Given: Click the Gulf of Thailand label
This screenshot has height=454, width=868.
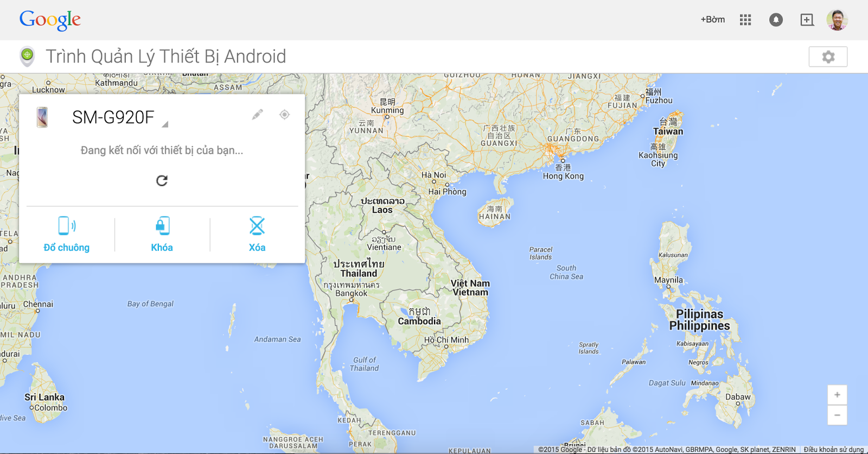Looking at the screenshot, I should pos(365,364).
